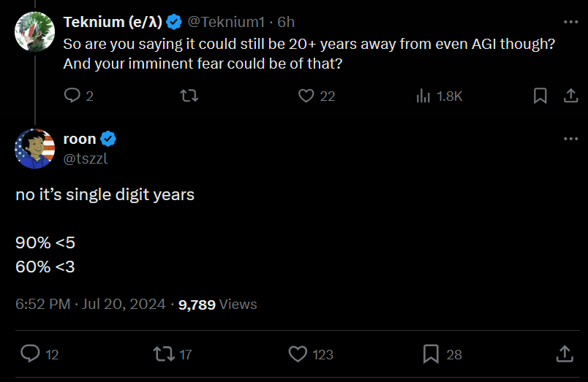Open the @Teknium1 handle link

click(226, 22)
